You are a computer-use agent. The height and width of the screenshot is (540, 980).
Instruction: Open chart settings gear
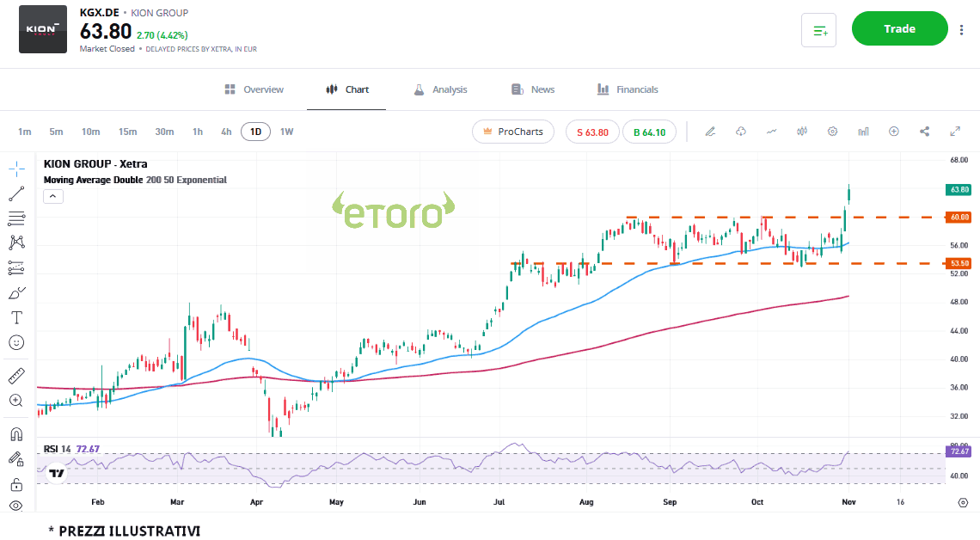tap(832, 132)
